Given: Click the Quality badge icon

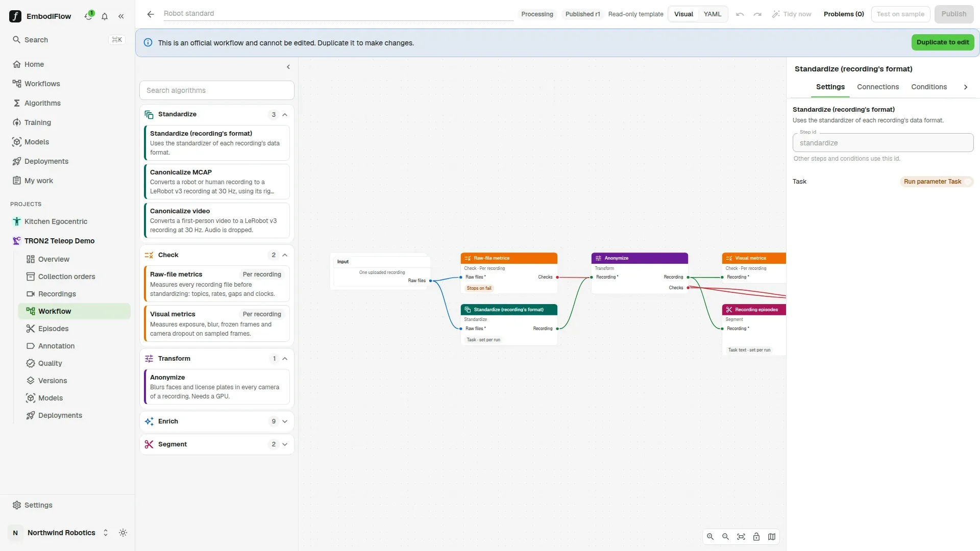Looking at the screenshot, I should point(31,363).
